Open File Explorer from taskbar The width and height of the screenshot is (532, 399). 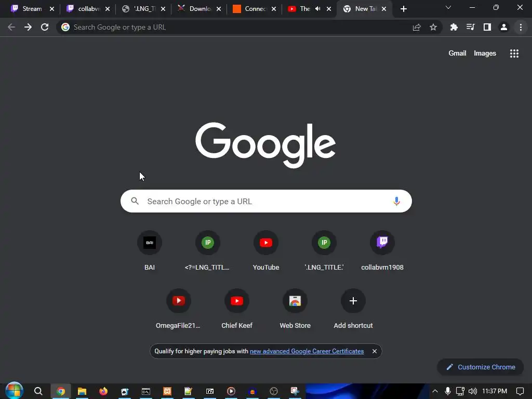pos(82,391)
